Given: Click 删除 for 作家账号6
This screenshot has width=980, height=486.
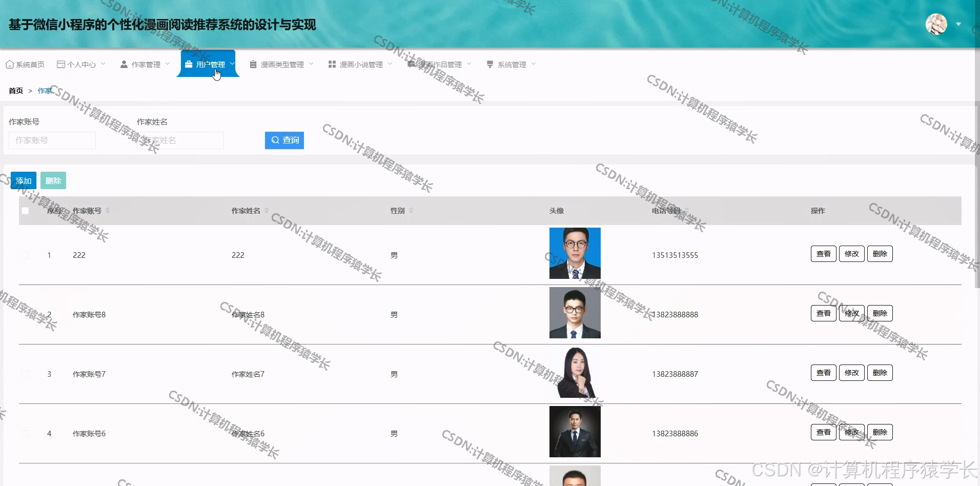Looking at the screenshot, I should pyautogui.click(x=880, y=432).
